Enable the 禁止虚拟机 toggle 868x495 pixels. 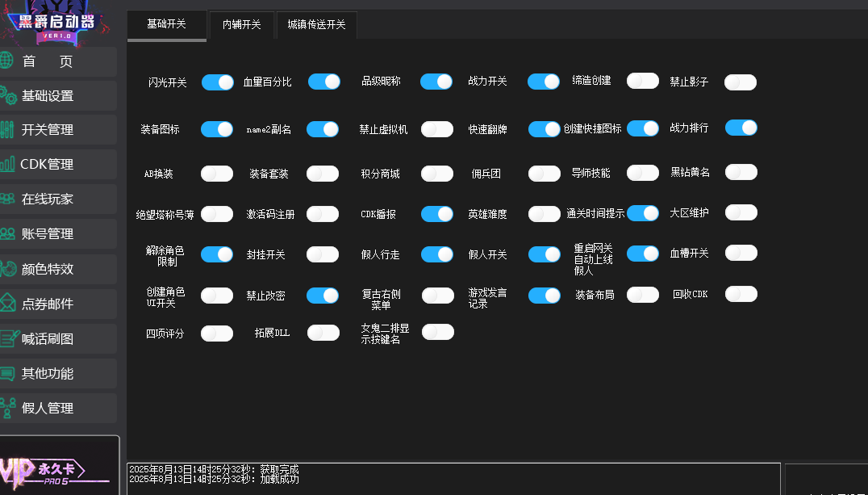click(x=437, y=129)
